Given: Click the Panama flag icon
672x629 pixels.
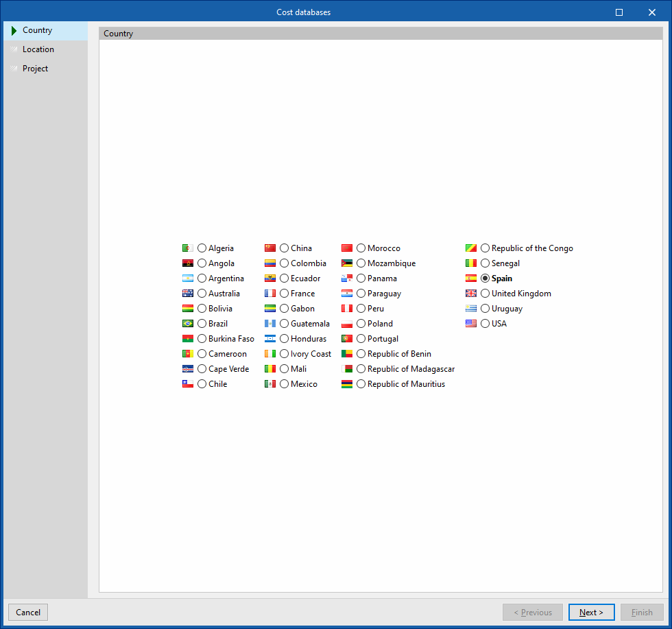Looking at the screenshot, I should pos(347,278).
